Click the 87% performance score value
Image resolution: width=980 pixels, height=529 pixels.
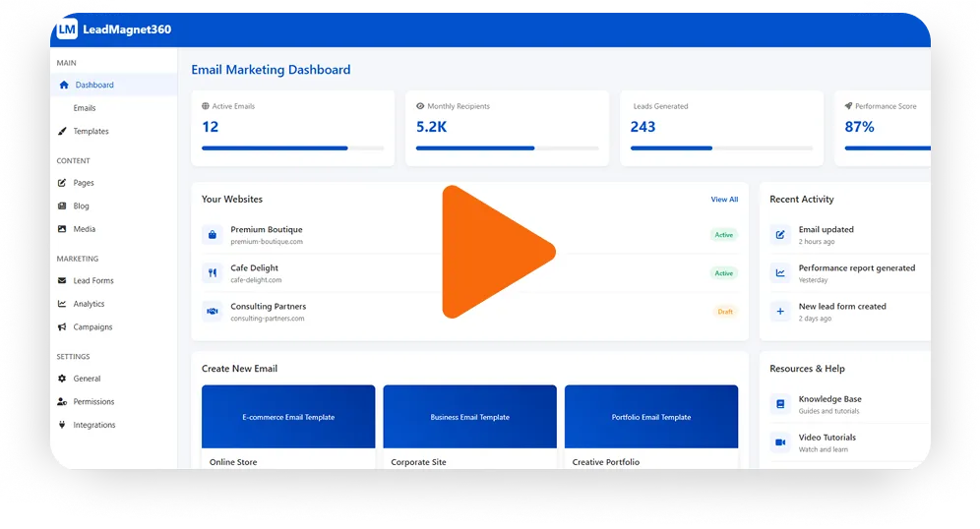[859, 127]
